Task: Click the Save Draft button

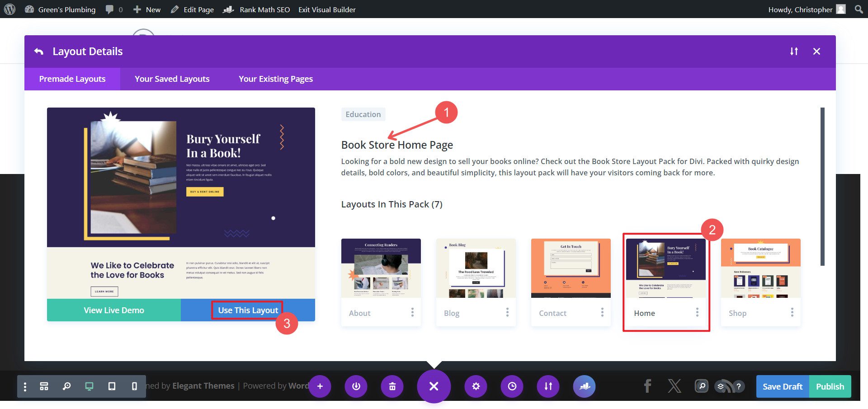Action: tap(782, 386)
